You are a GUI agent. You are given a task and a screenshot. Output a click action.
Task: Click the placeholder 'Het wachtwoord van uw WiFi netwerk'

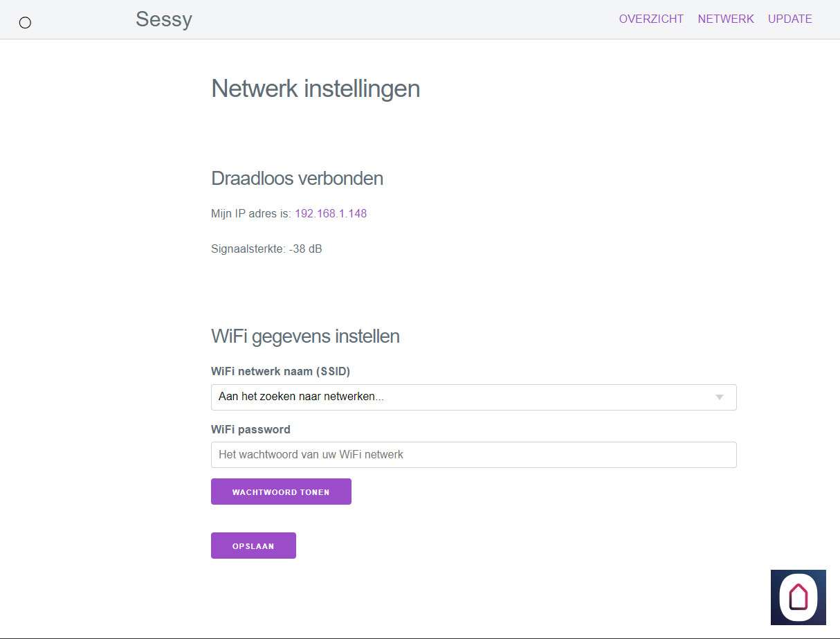click(x=311, y=455)
